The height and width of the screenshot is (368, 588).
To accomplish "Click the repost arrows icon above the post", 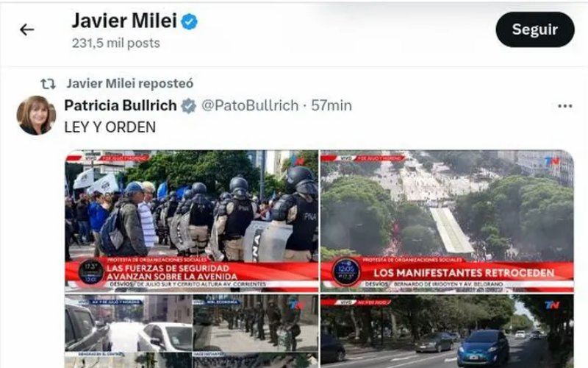I will point(48,84).
